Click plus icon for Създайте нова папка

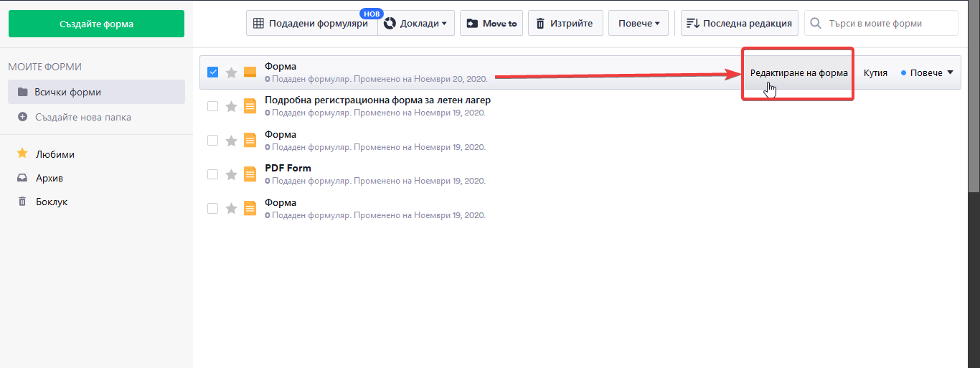22,117
